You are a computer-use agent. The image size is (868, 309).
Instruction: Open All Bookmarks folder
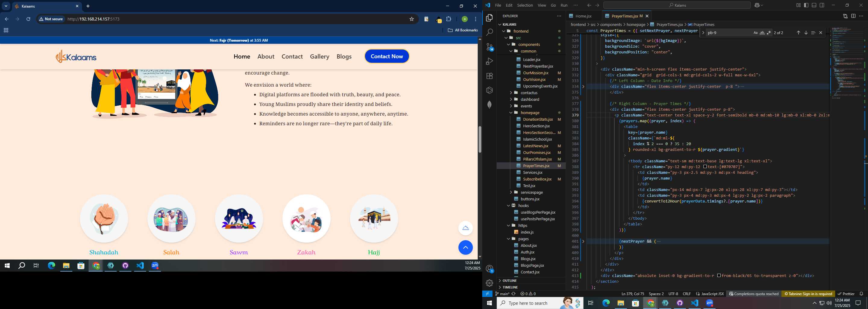tap(463, 30)
